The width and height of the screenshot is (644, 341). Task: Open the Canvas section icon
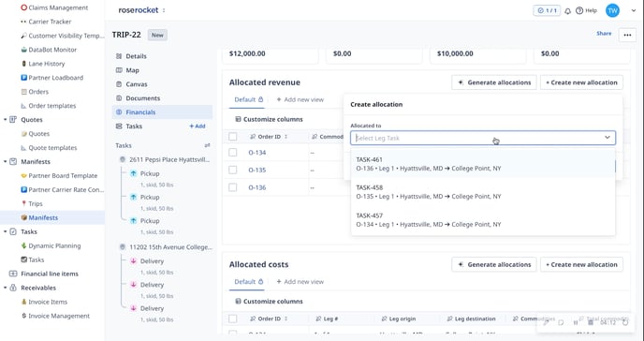tap(119, 84)
